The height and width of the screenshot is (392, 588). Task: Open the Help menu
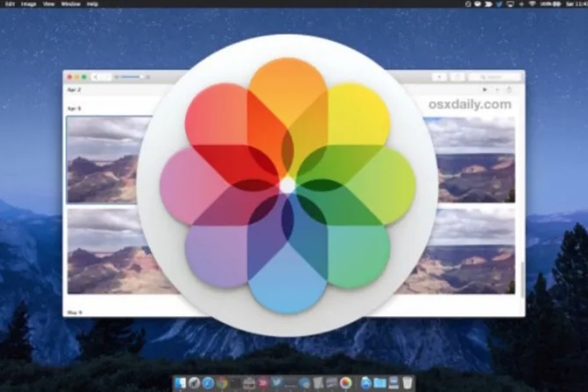(x=92, y=4)
